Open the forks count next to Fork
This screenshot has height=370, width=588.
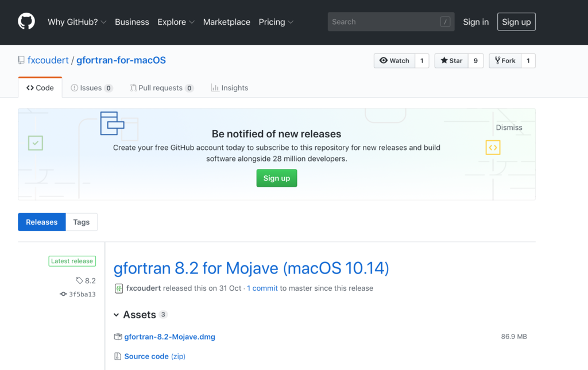coord(528,61)
